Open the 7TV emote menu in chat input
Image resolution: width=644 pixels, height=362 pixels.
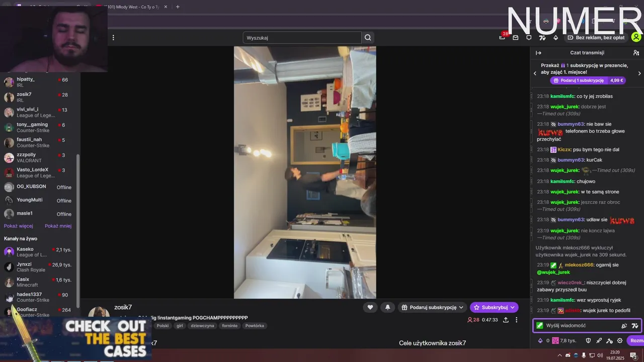coord(635,326)
